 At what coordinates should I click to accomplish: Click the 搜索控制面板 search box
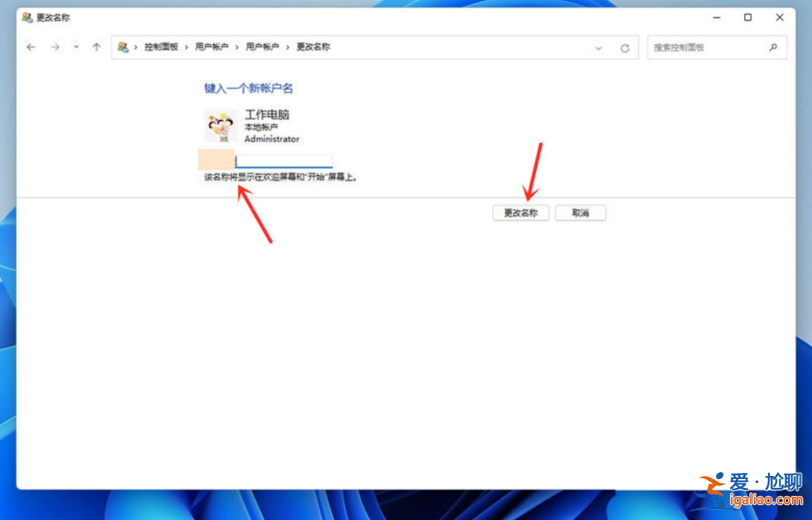(x=701, y=47)
